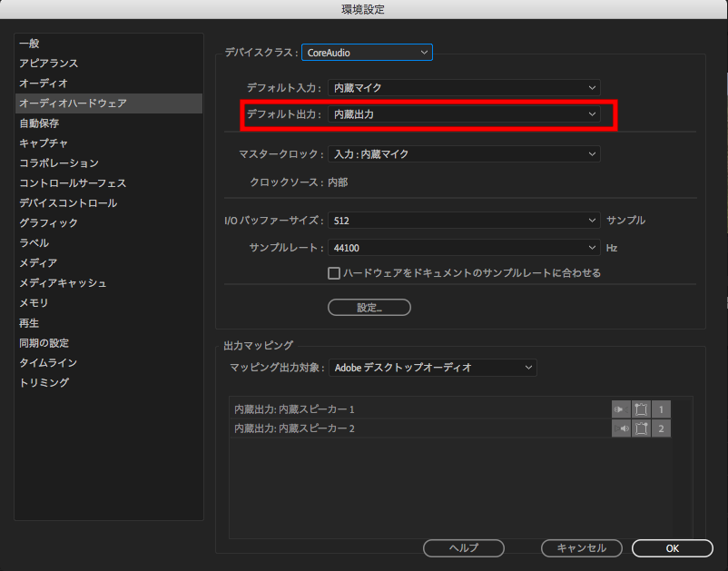The height and width of the screenshot is (571, 728).
Task: Select 自動保存 preferences category
Action: coord(109,123)
